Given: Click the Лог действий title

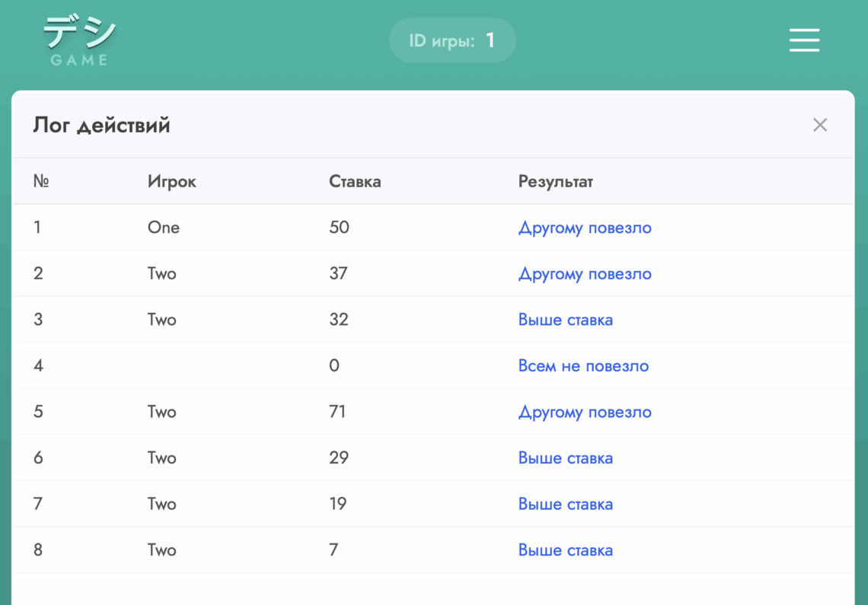Looking at the screenshot, I should (x=101, y=126).
